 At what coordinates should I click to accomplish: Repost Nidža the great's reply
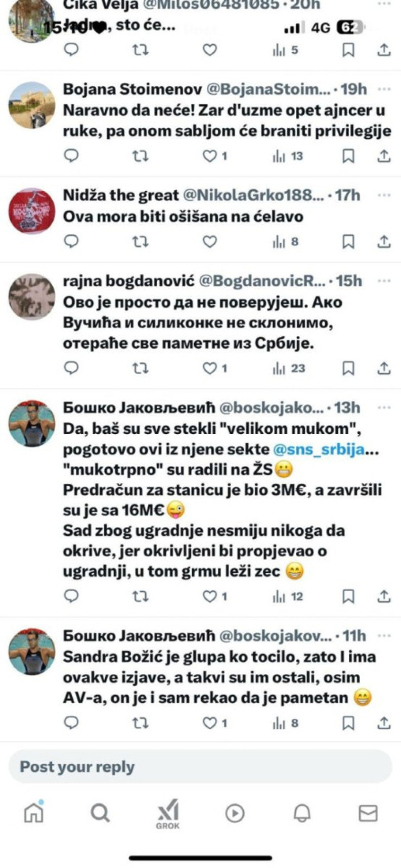tap(141, 242)
